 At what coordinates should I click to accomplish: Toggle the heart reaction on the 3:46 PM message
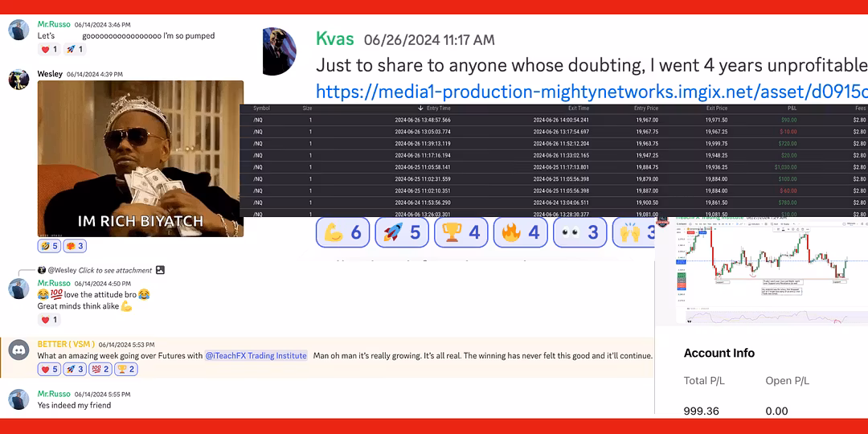point(49,50)
